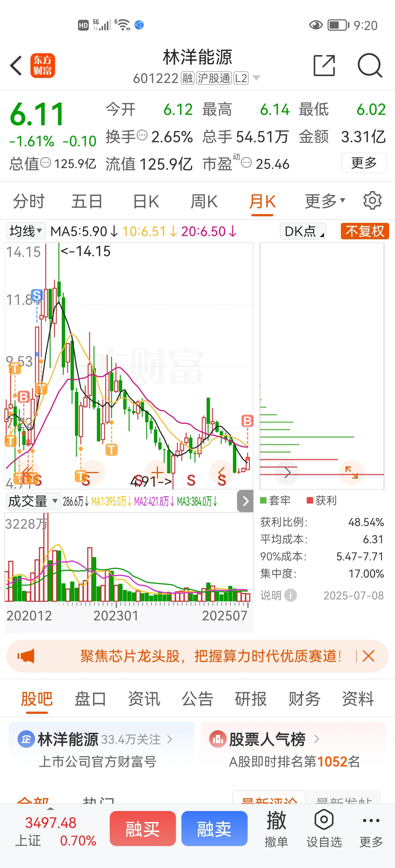Tap the blue 融卖 button
The image size is (395, 868).
pyautogui.click(x=214, y=829)
